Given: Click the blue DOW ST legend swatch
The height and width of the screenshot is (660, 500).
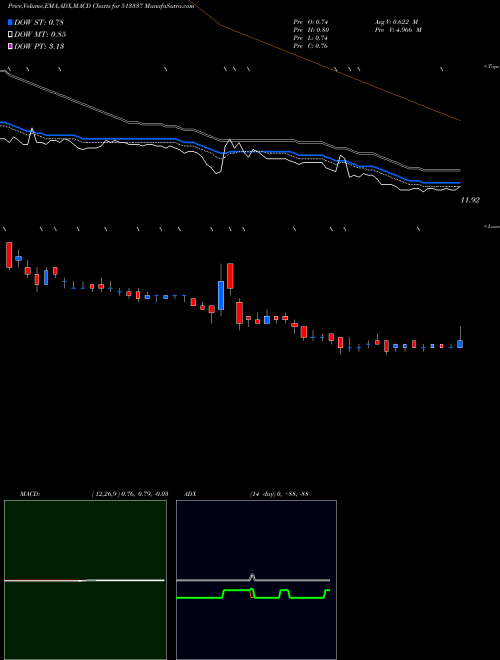Looking at the screenshot, I should (x=11, y=22).
